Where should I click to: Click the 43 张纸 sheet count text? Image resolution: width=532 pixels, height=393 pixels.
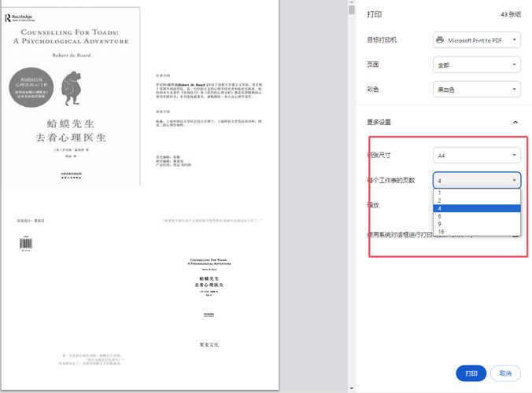coord(511,14)
